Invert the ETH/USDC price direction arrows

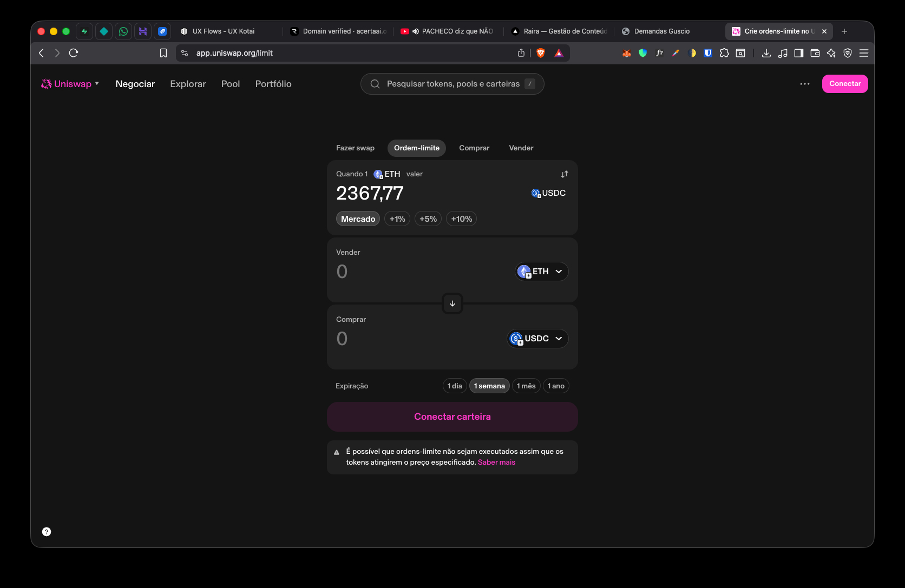(565, 174)
